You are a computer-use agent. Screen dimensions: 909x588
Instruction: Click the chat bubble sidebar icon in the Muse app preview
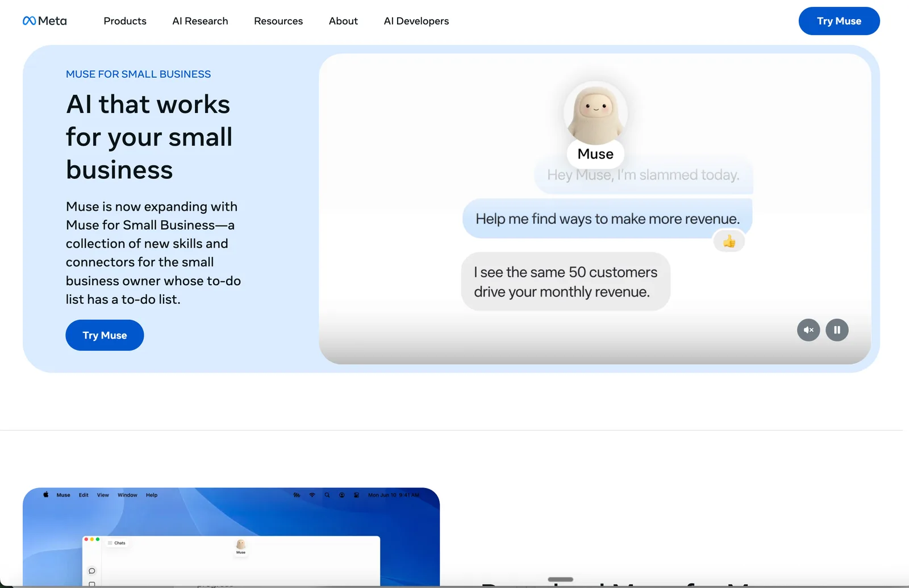(x=91, y=571)
